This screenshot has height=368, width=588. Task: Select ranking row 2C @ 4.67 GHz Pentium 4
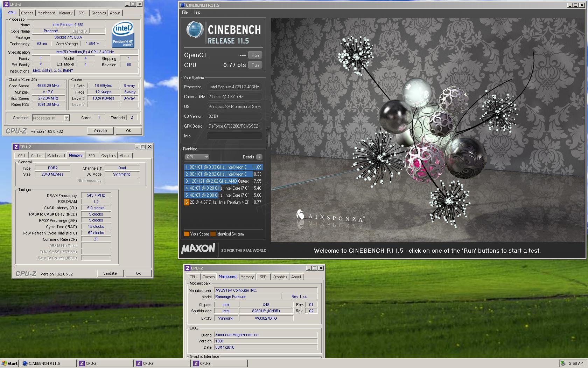coord(223,202)
